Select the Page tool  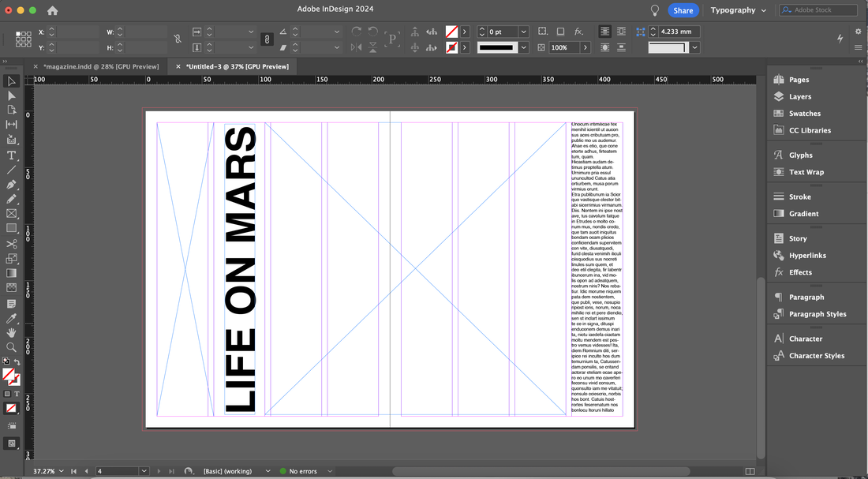[x=11, y=110]
